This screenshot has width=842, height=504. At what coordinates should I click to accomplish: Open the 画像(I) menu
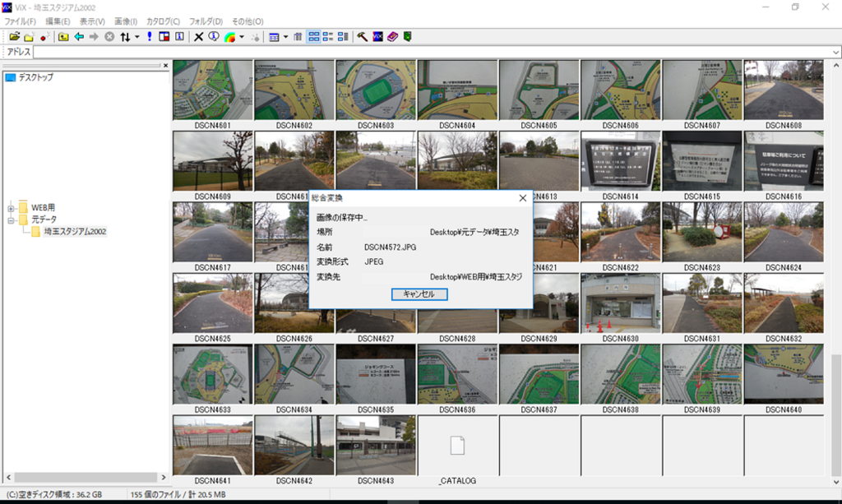click(x=126, y=21)
